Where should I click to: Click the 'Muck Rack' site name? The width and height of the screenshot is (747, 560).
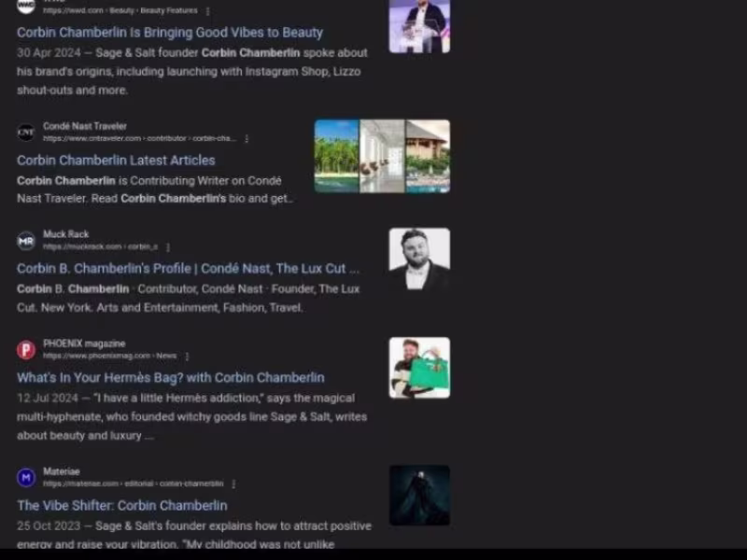click(x=65, y=234)
